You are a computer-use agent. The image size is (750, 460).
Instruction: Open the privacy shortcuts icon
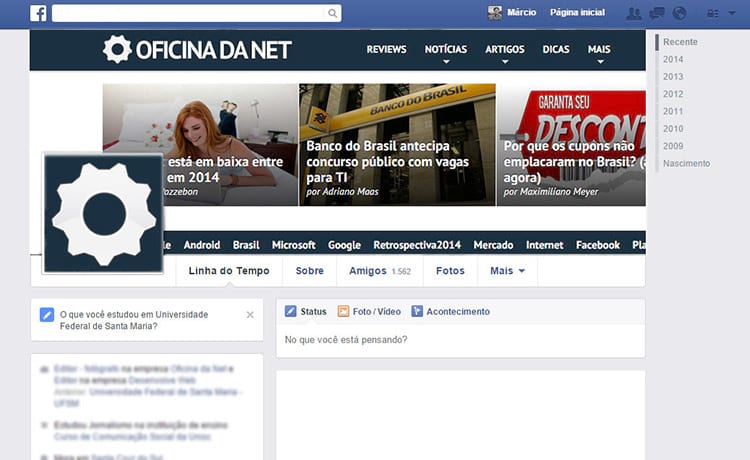point(713,13)
